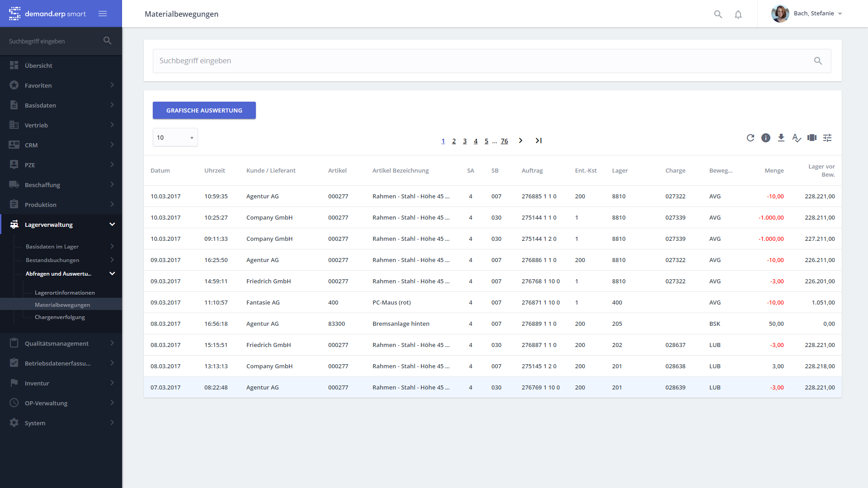This screenshot has height=488, width=868.
Task: Click the download export icon
Action: click(x=781, y=138)
